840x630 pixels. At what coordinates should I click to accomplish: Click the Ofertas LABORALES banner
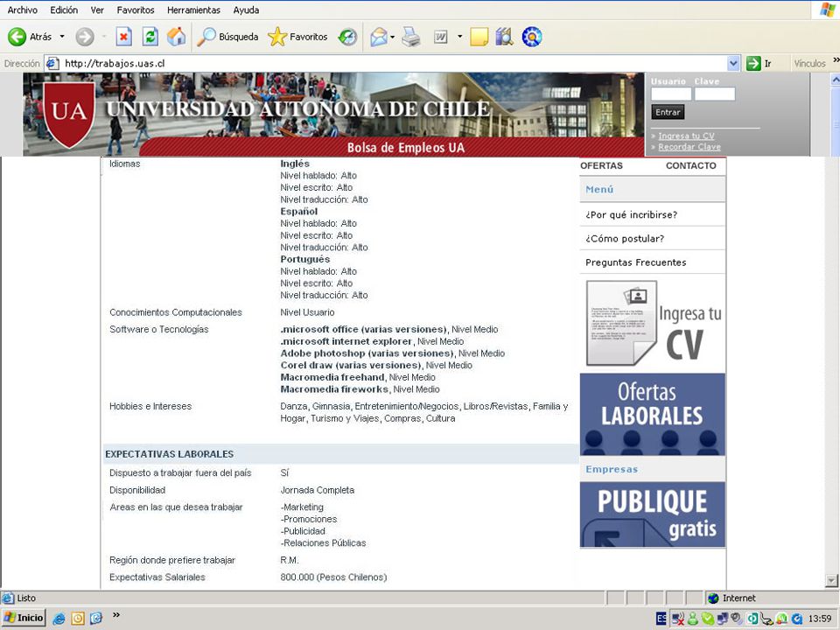(653, 415)
